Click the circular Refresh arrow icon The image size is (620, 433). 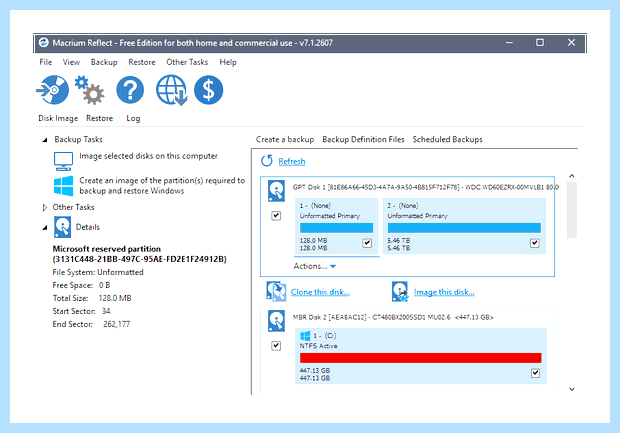[x=267, y=161]
